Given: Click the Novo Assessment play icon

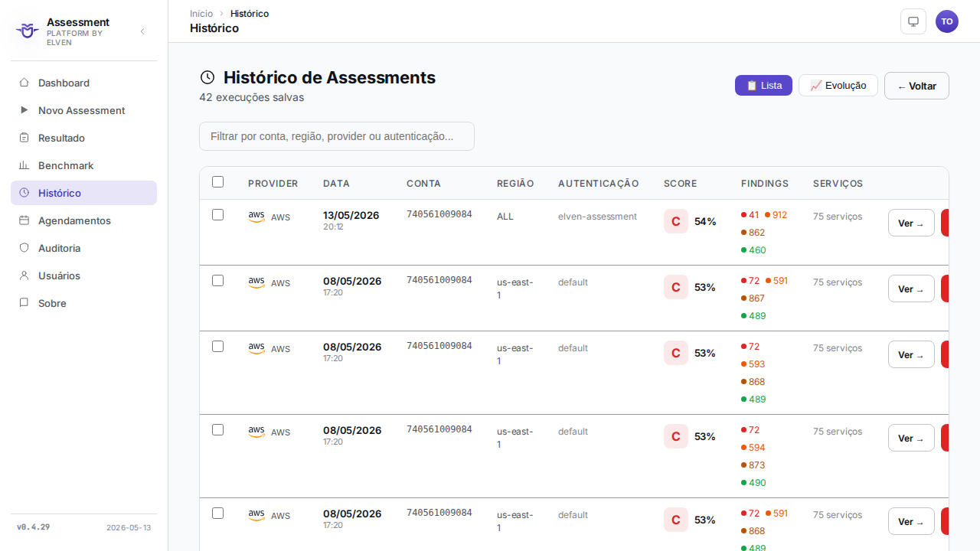Looking at the screenshot, I should (x=24, y=110).
